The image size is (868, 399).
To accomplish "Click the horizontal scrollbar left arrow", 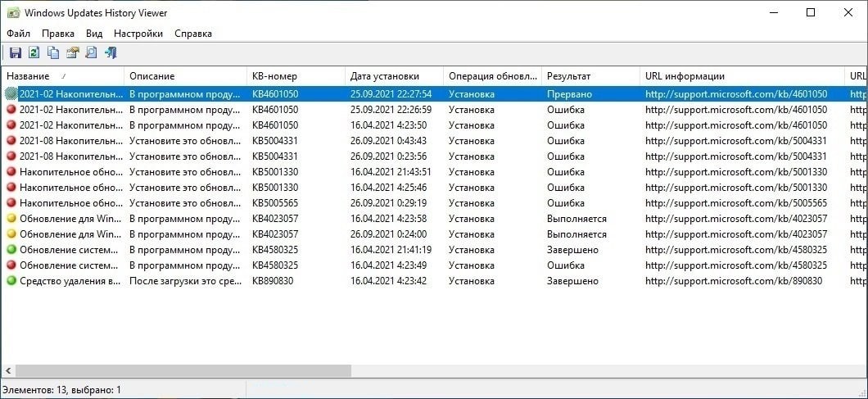I will pyautogui.click(x=7, y=370).
